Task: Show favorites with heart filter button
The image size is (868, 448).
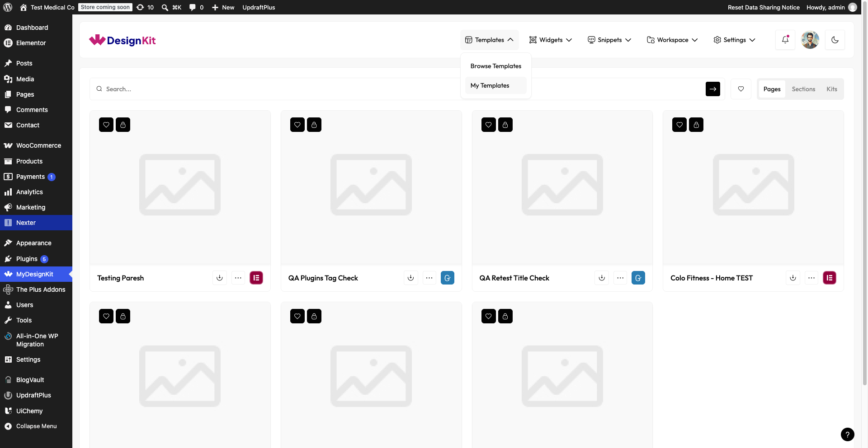Action: click(x=741, y=89)
